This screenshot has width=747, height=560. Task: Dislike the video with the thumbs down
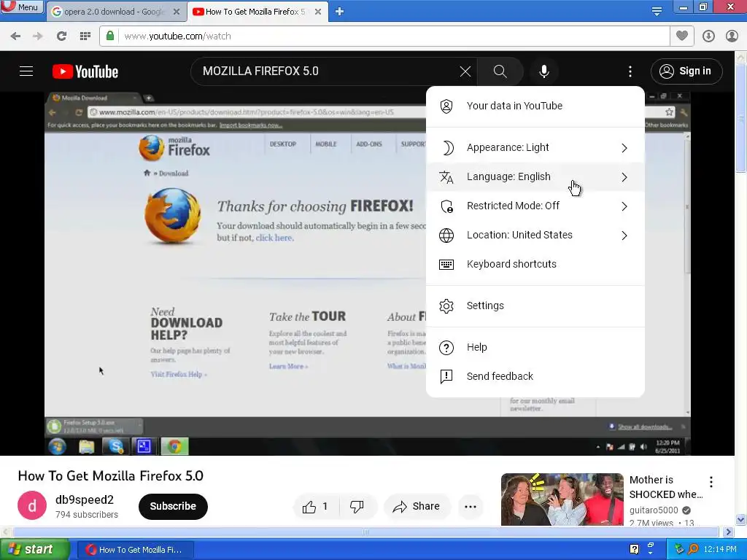(357, 507)
